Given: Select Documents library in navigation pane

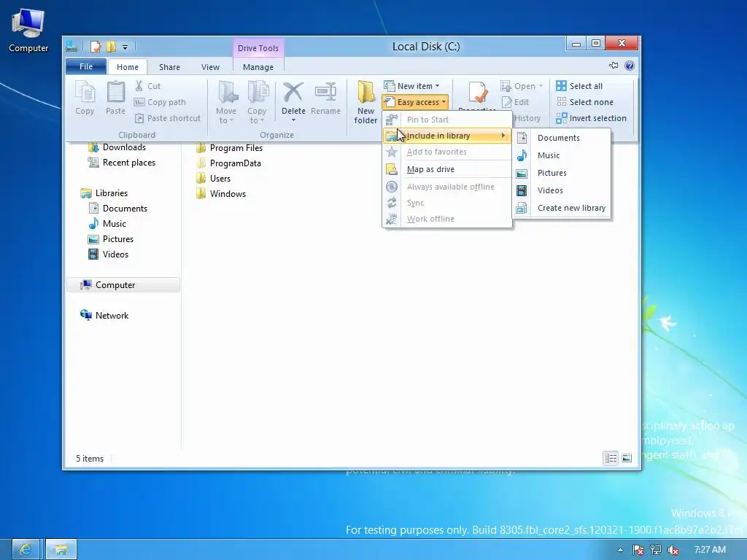Looking at the screenshot, I should [x=118, y=209].
